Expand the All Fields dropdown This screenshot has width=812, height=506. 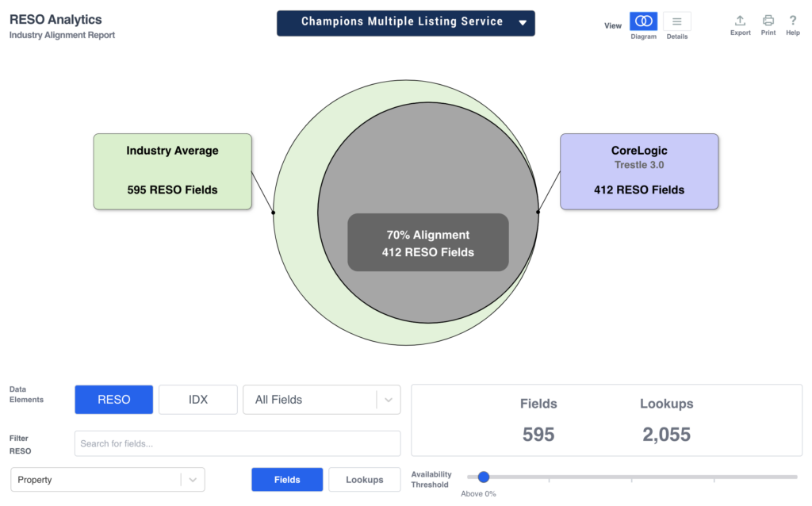(x=309, y=400)
